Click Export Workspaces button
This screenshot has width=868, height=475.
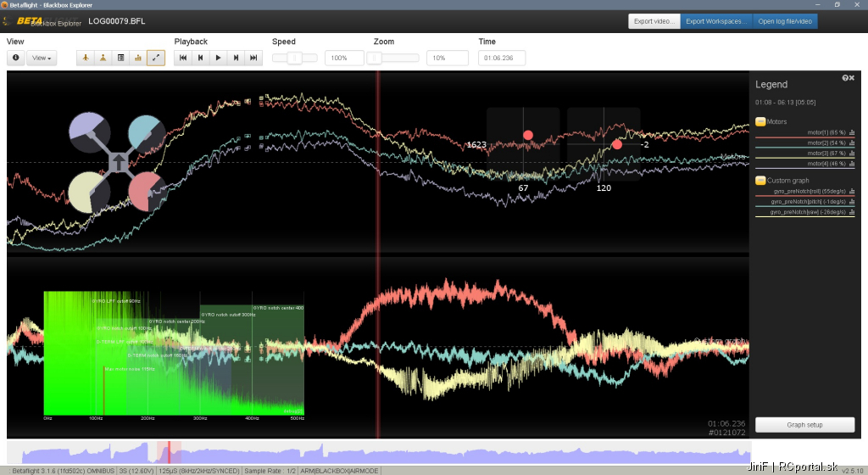[x=716, y=21]
